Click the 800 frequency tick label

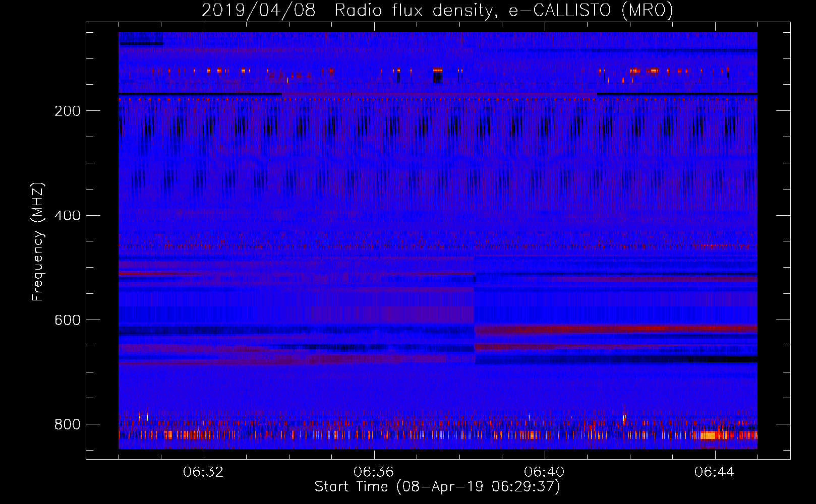(68, 424)
